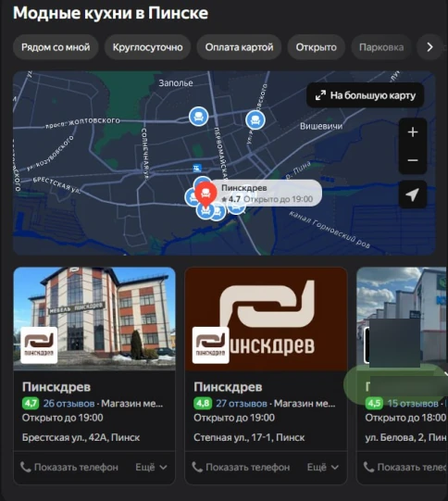
Task: Expand "Ещё" menu on Степная ул. card
Action: tap(323, 467)
